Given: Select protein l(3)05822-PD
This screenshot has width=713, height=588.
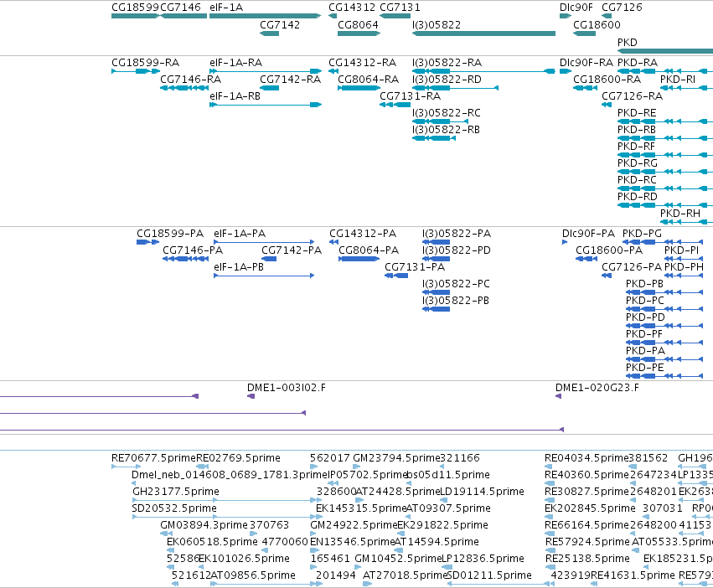Looking at the screenshot, I should (x=457, y=250).
